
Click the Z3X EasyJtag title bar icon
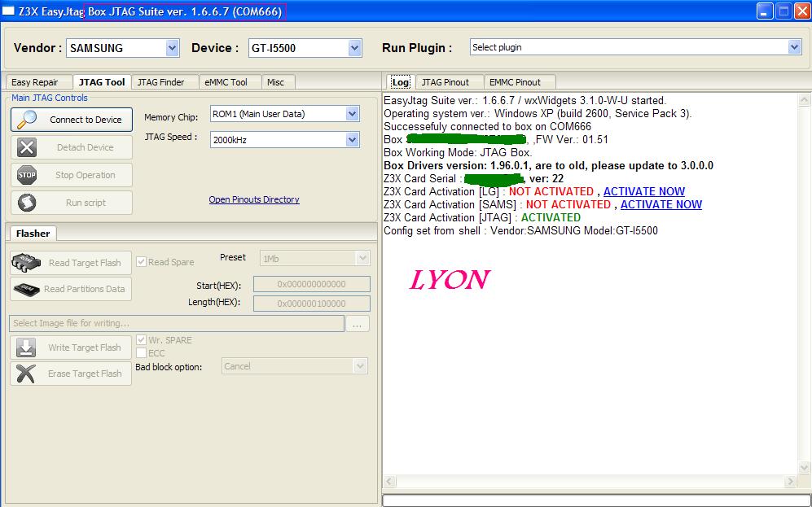pyautogui.click(x=8, y=11)
